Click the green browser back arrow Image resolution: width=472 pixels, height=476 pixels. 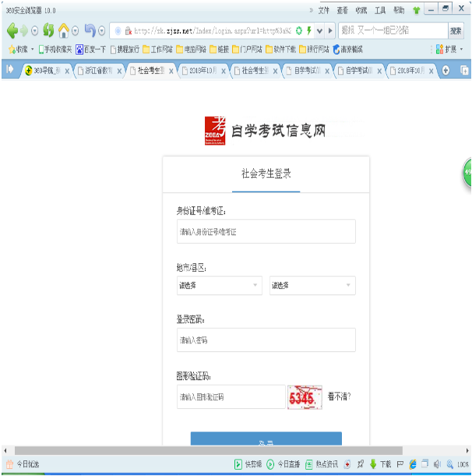point(13,31)
